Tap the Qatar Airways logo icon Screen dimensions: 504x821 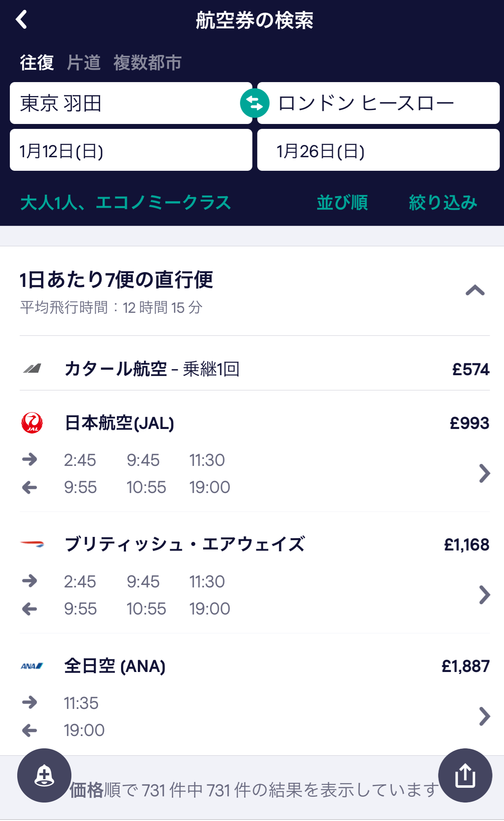(32, 369)
